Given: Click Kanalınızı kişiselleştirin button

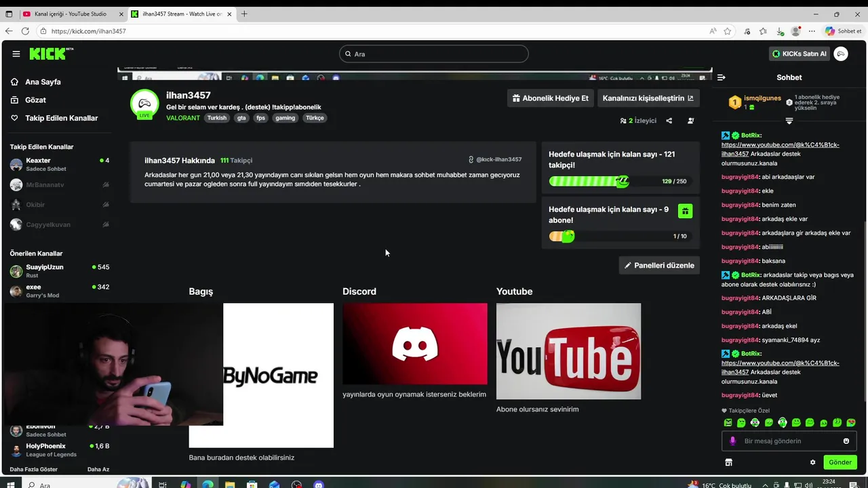Looking at the screenshot, I should point(648,98).
